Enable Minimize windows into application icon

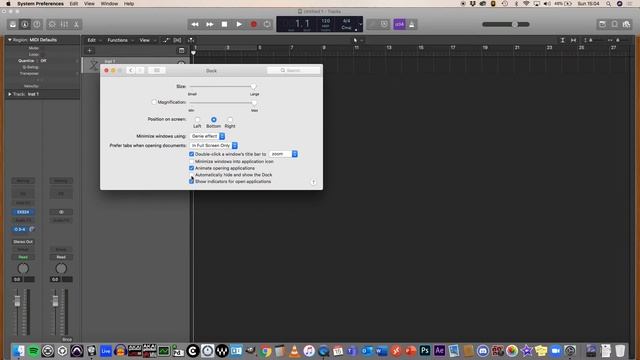[x=191, y=161]
